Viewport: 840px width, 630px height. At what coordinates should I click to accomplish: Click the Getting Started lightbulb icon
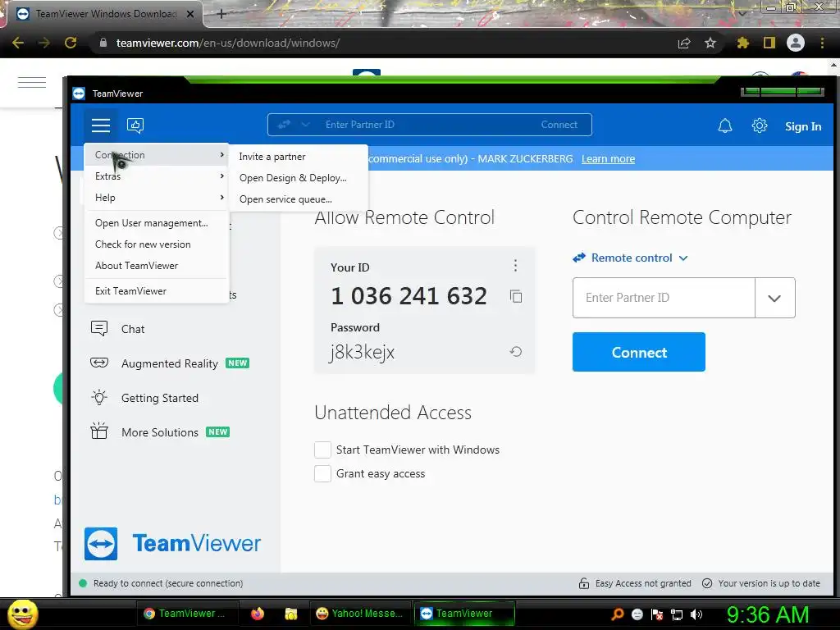click(x=99, y=398)
